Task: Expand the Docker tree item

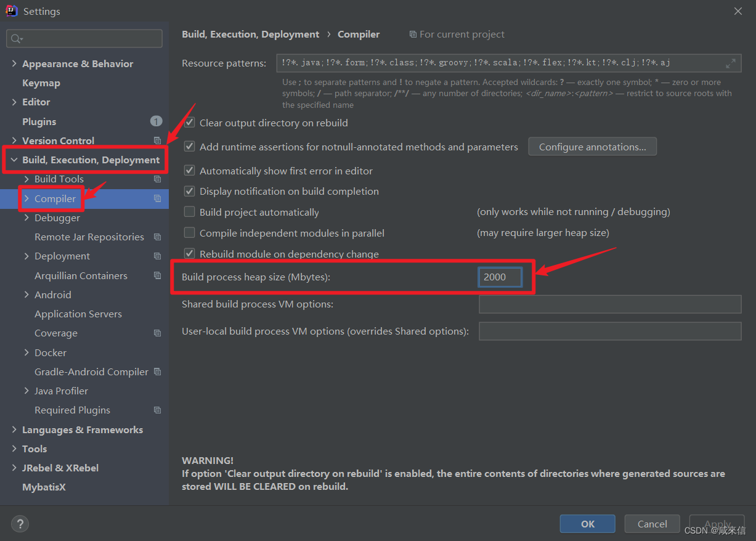Action: [26, 352]
